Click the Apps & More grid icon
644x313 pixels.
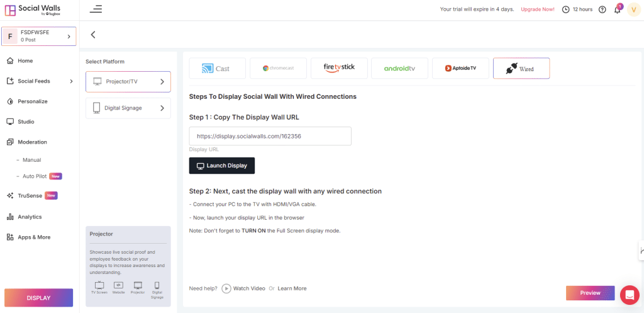10,237
